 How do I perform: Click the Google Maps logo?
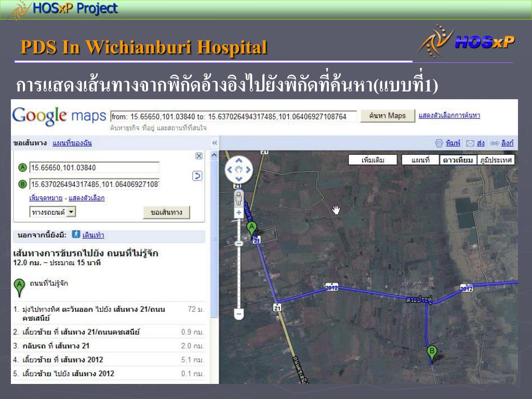coord(59,116)
